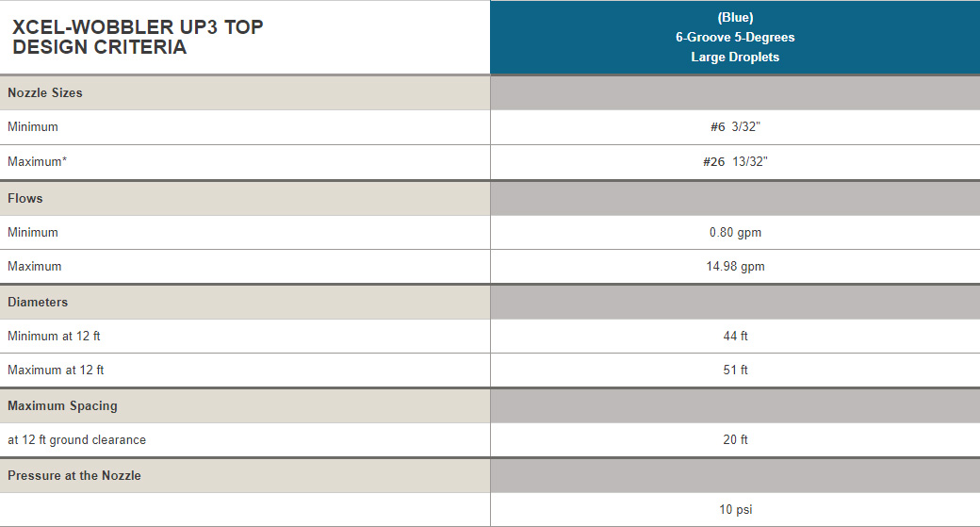Click the "Nozzle Sizes" section heading
Viewport: 980px width, 527px height.
coord(45,93)
